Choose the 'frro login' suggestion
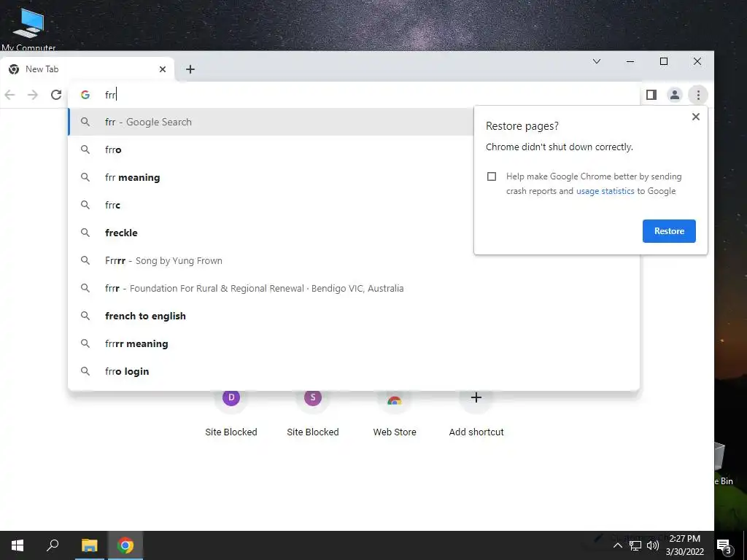 tap(354, 371)
